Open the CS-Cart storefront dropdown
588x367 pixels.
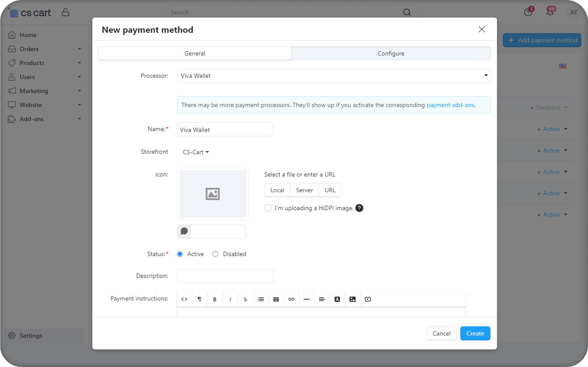tap(196, 152)
